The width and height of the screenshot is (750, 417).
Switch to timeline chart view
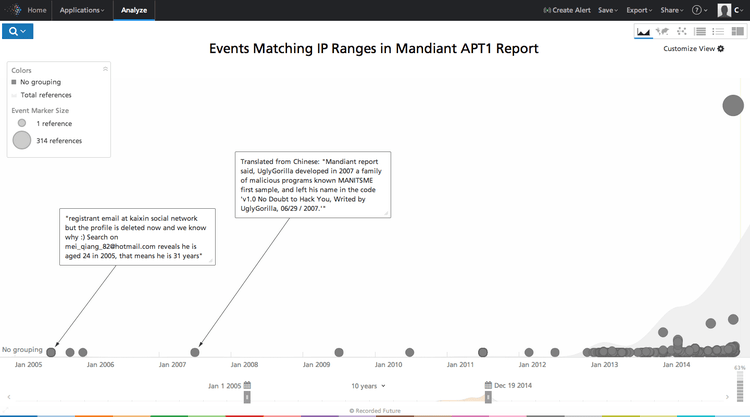643,32
